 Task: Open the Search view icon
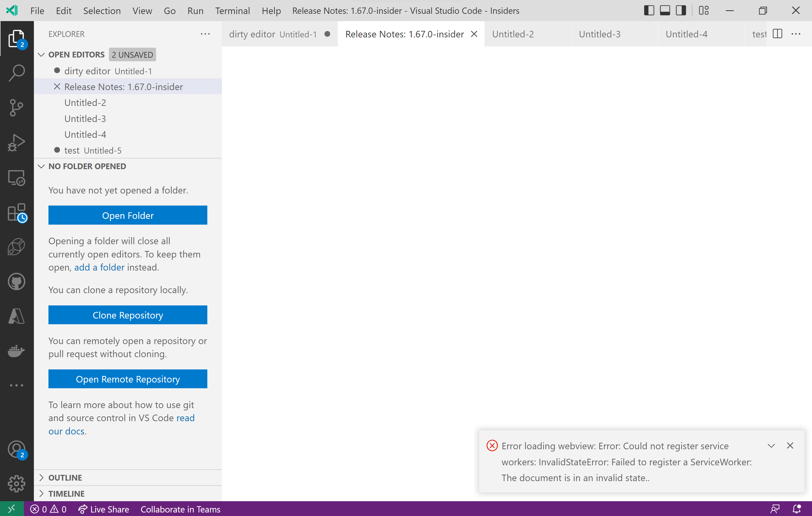(17, 73)
